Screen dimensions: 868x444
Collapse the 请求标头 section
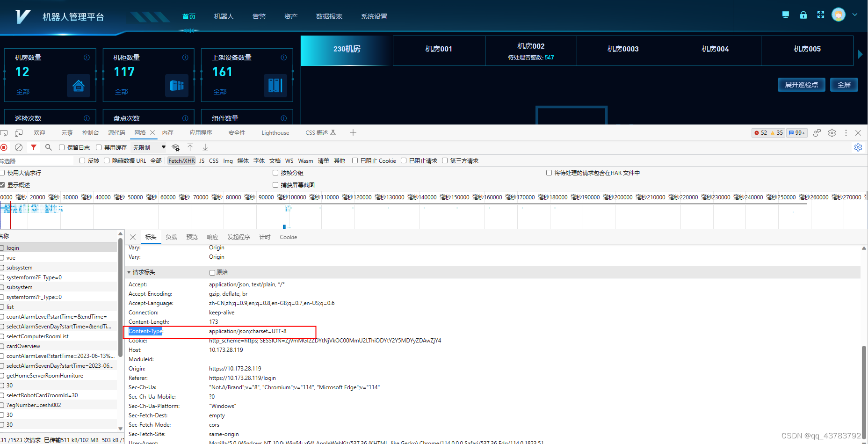click(129, 272)
